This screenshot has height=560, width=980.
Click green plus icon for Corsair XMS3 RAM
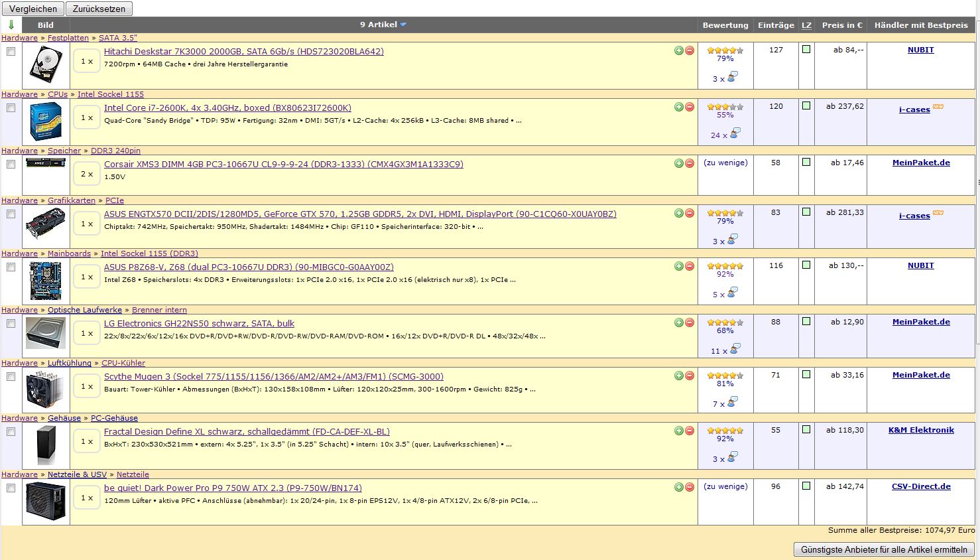678,163
